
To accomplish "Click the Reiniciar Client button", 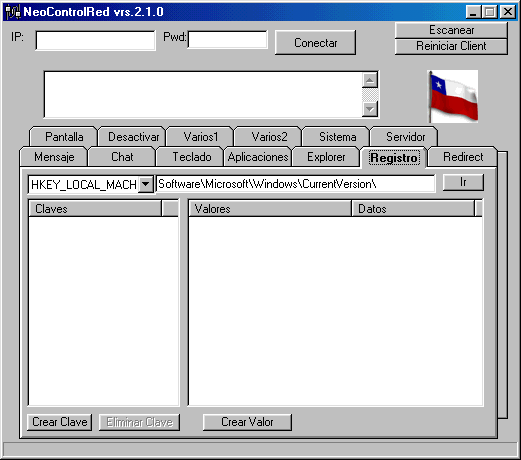I will (451, 46).
